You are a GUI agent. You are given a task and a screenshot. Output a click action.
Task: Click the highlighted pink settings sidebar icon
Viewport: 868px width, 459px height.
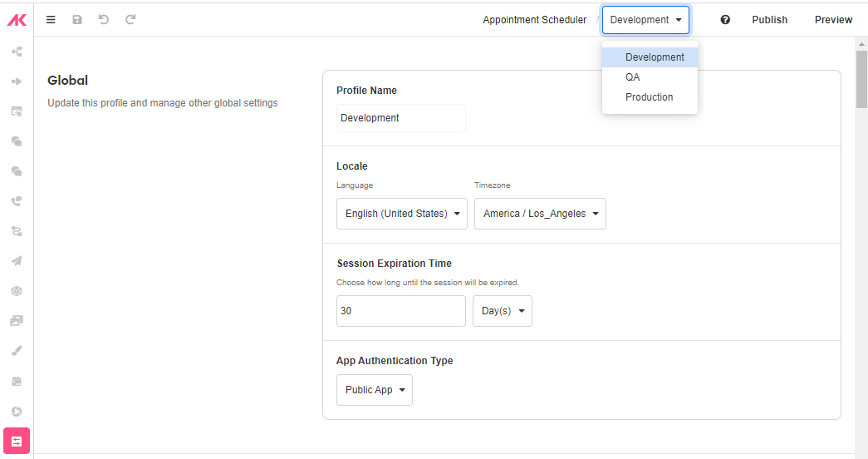tap(17, 442)
